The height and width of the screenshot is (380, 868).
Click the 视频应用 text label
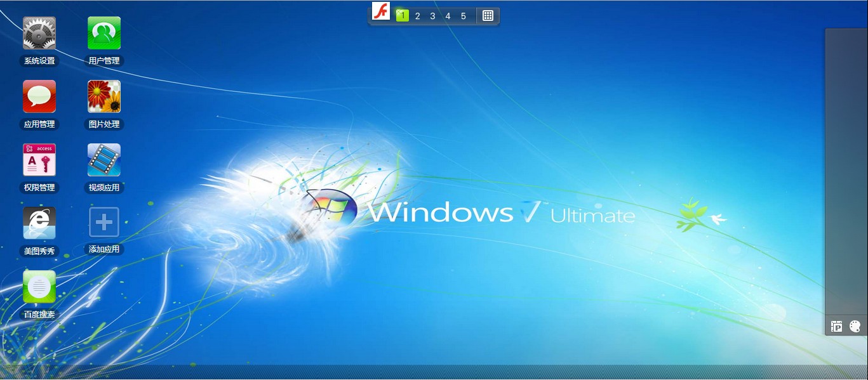click(104, 188)
